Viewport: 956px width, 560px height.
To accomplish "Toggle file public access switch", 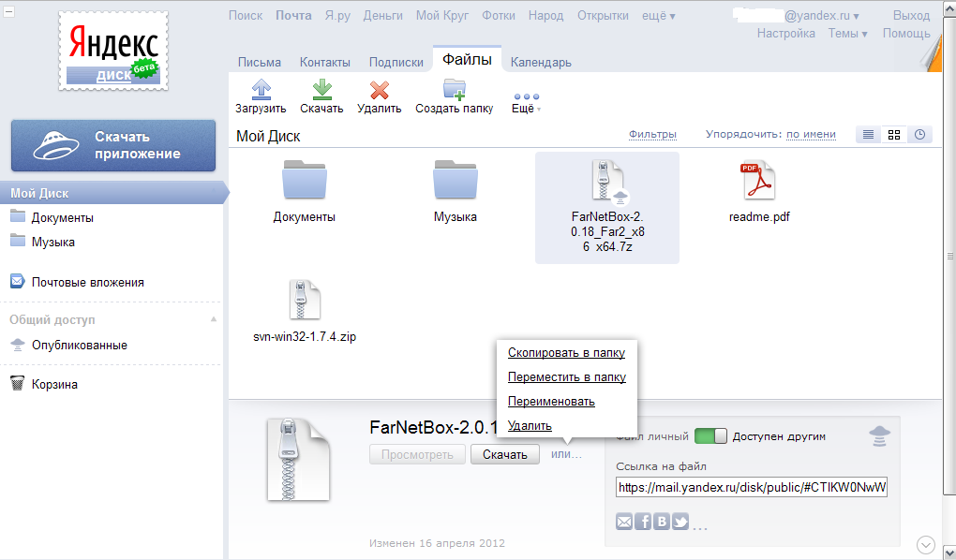I will pyautogui.click(x=710, y=436).
